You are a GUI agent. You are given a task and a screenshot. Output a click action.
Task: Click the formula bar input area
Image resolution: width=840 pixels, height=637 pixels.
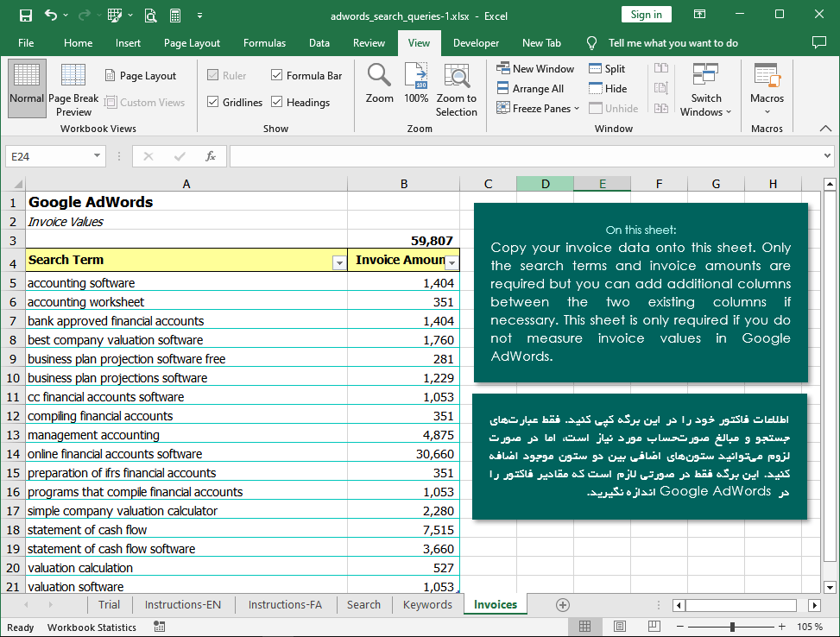(x=525, y=156)
